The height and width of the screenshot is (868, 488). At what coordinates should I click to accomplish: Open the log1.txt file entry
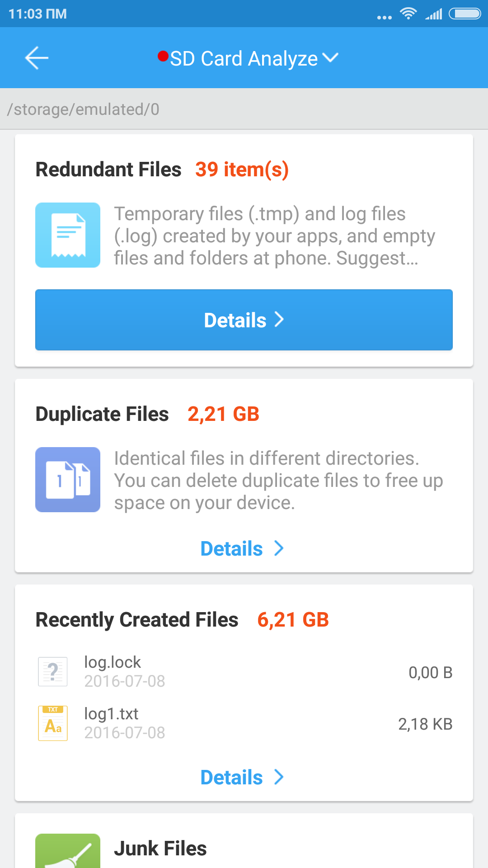click(x=244, y=723)
